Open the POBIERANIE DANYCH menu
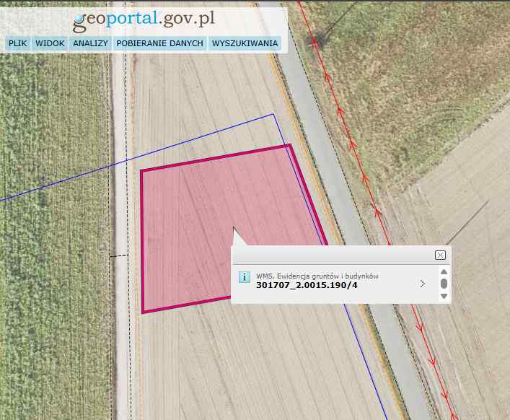This screenshot has height=420, width=510. point(159,43)
